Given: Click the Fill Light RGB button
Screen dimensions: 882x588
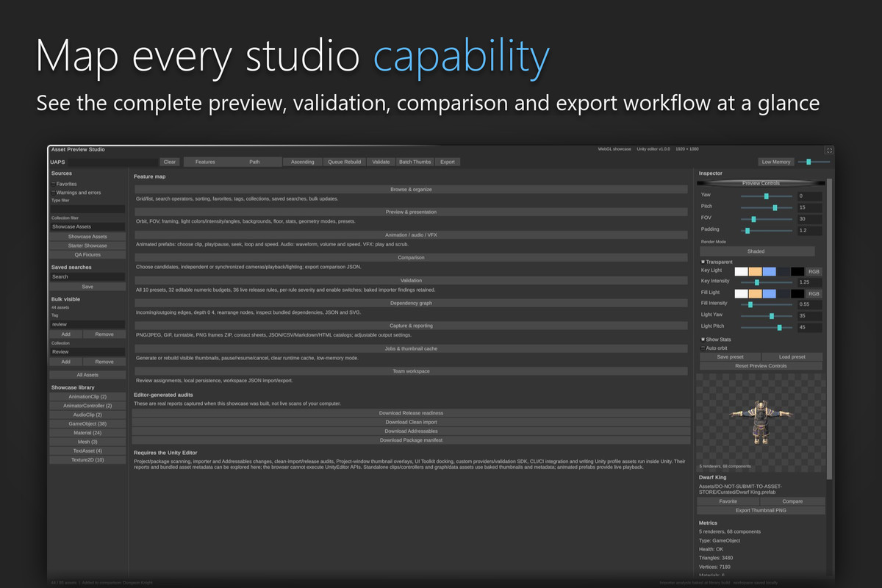Looking at the screenshot, I should 814,293.
